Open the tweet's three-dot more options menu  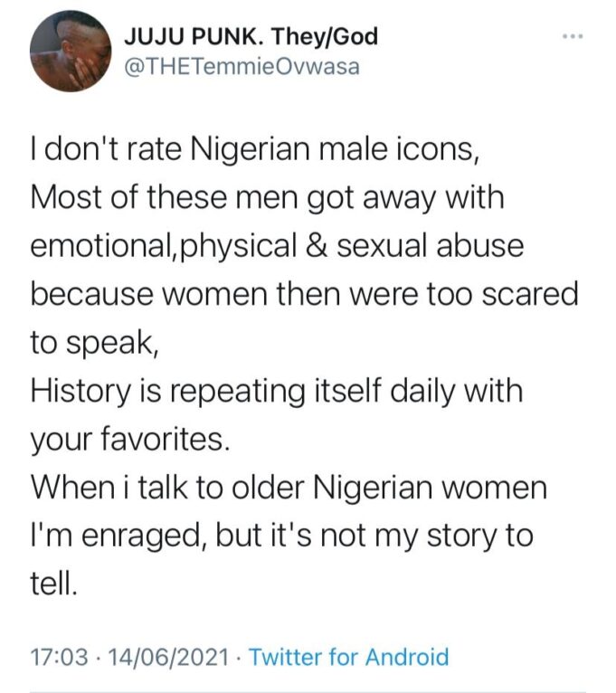pos(573,37)
